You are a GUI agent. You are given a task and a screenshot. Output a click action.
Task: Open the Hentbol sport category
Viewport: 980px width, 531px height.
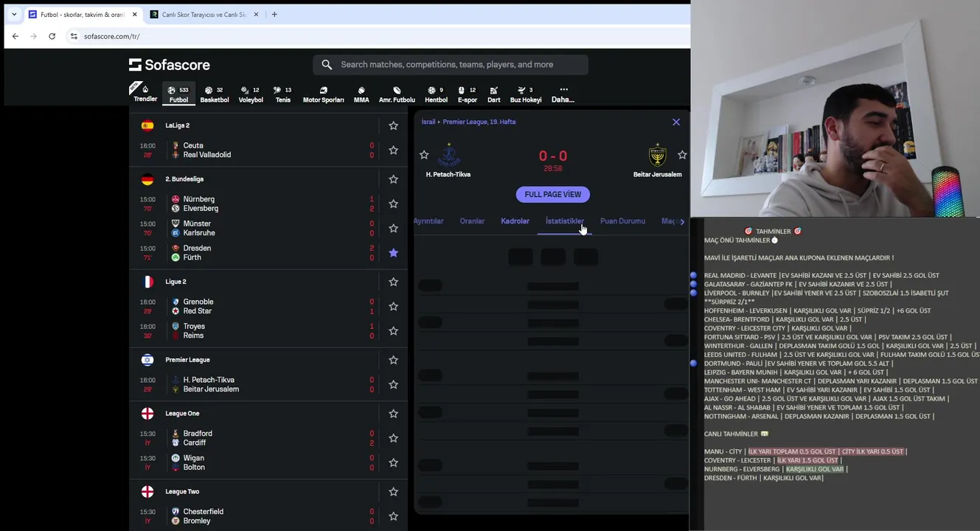click(x=436, y=94)
